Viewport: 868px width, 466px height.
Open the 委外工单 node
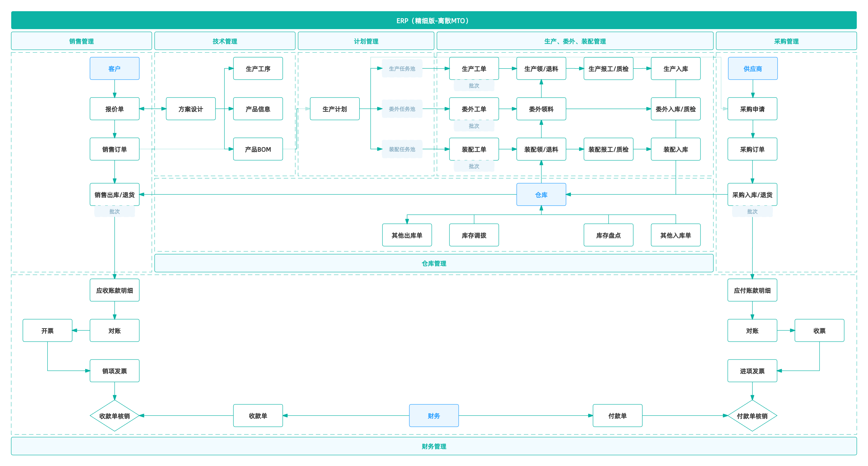point(474,109)
